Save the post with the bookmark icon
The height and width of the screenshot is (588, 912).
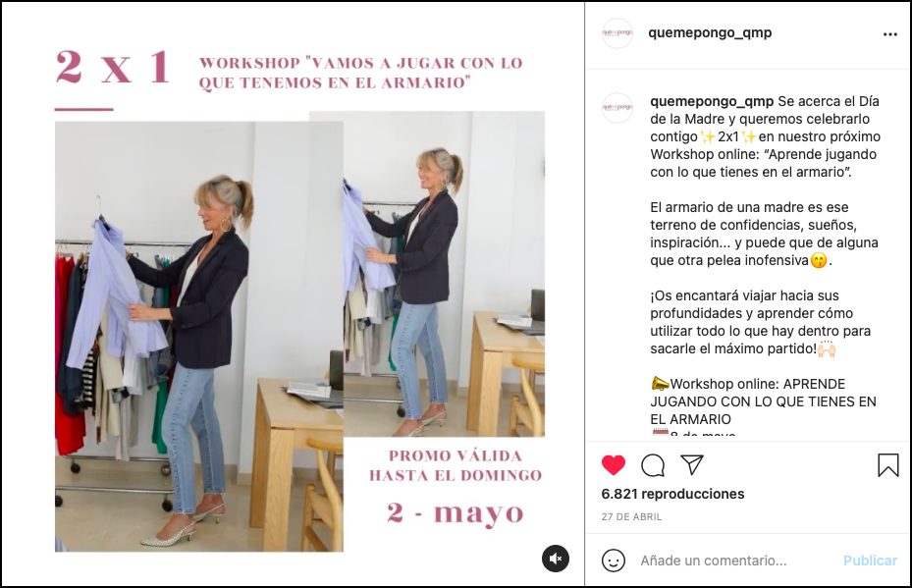point(888,465)
